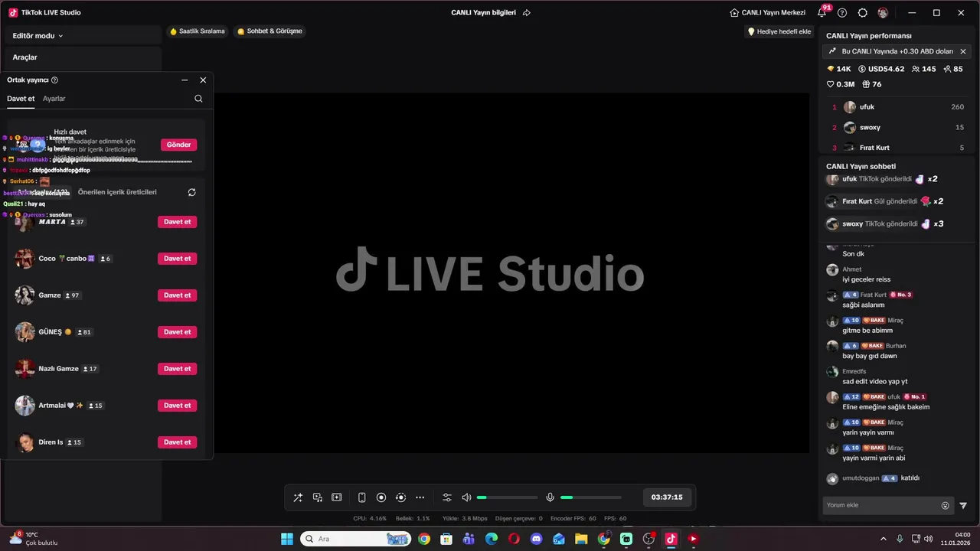The height and width of the screenshot is (551, 980).
Task: Select the Saatlik Sıralama tag
Action: (x=198, y=31)
